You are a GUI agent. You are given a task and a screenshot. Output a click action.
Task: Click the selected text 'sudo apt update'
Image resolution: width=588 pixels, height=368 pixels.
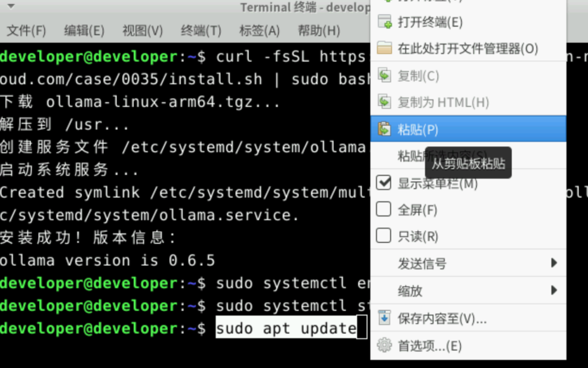(286, 328)
